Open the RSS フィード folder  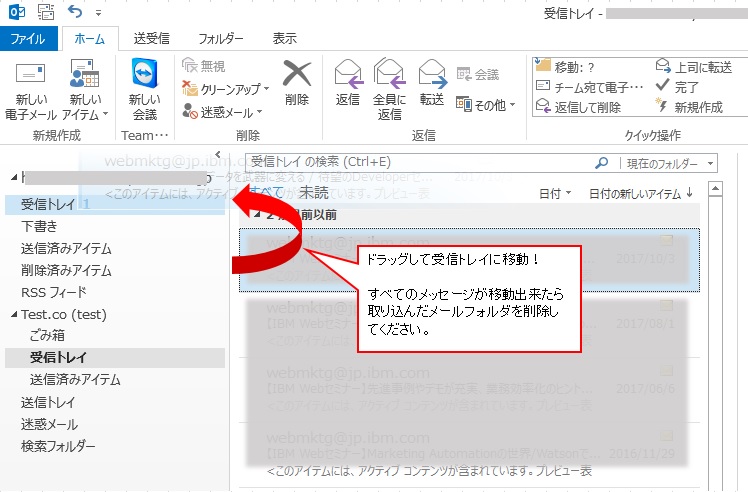(x=53, y=292)
